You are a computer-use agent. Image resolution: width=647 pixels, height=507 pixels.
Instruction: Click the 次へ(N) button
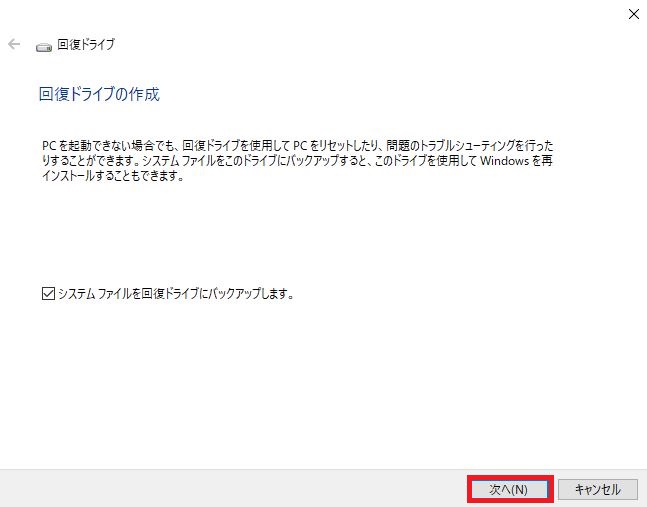click(510, 489)
